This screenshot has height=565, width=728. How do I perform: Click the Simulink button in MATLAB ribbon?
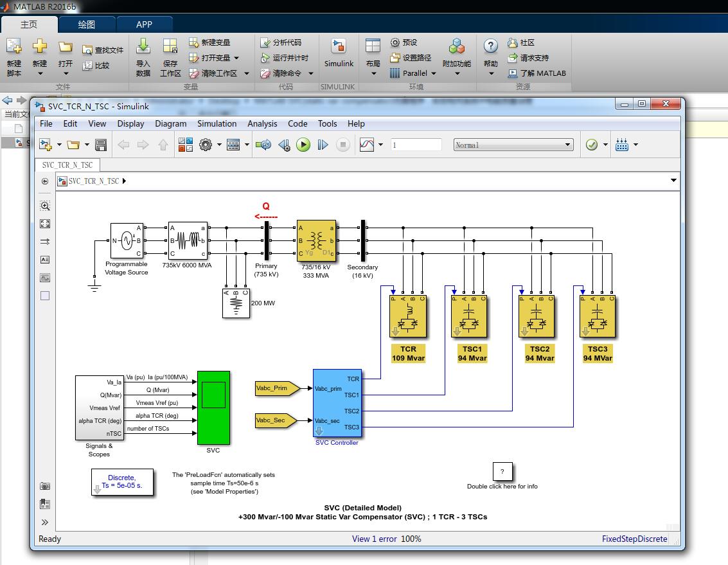pos(339,55)
